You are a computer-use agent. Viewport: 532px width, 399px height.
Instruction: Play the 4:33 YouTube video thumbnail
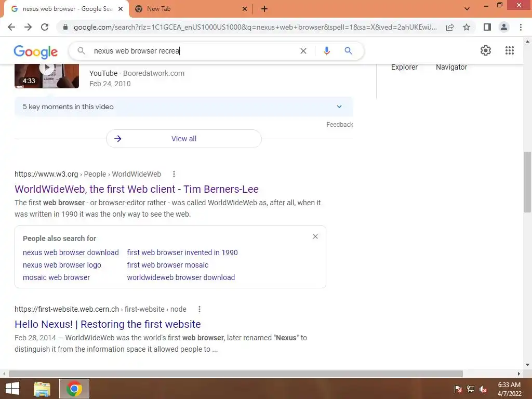tap(47, 76)
